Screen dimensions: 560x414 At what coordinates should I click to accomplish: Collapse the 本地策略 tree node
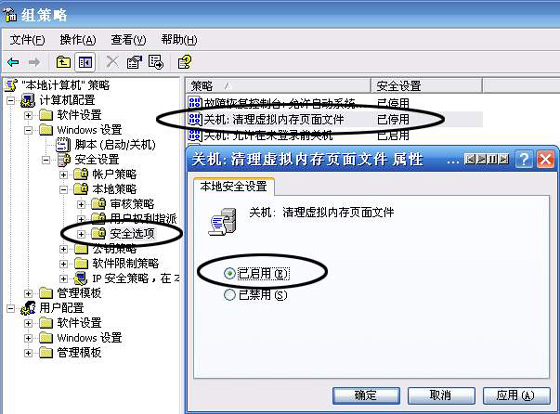click(64, 189)
